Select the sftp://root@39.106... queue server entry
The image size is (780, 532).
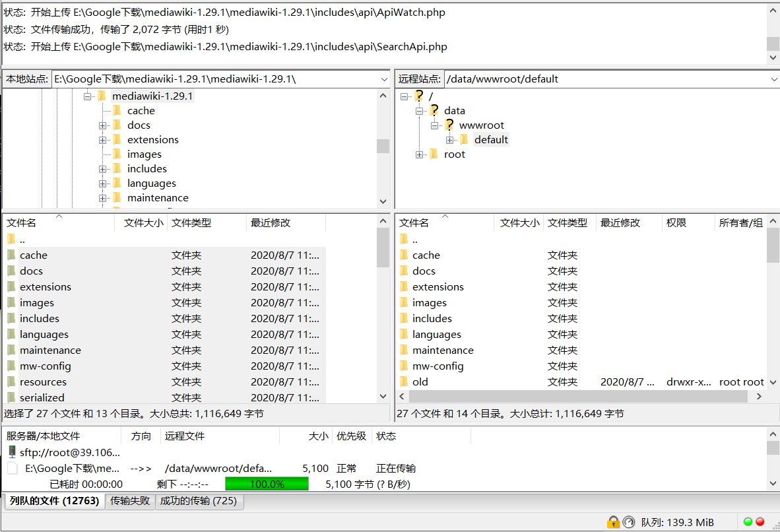(70, 452)
